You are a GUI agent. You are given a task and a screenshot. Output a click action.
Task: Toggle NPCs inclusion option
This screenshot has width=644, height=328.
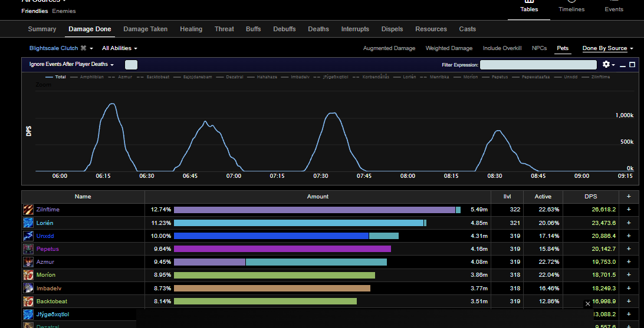539,48
